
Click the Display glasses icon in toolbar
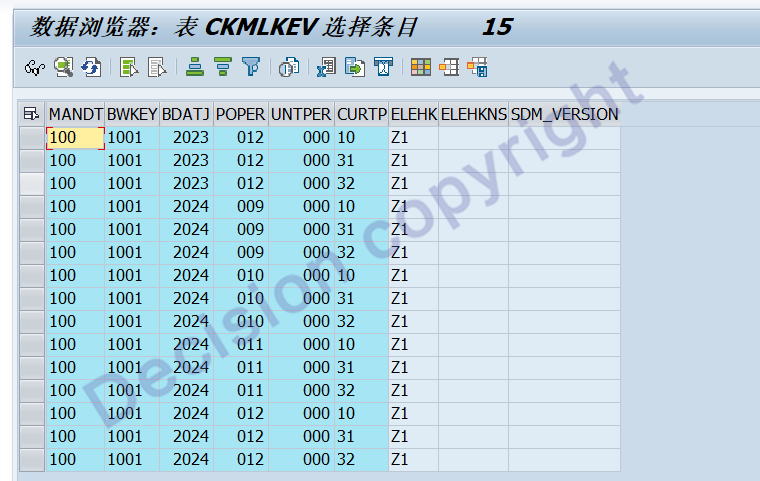pyautogui.click(x=35, y=68)
